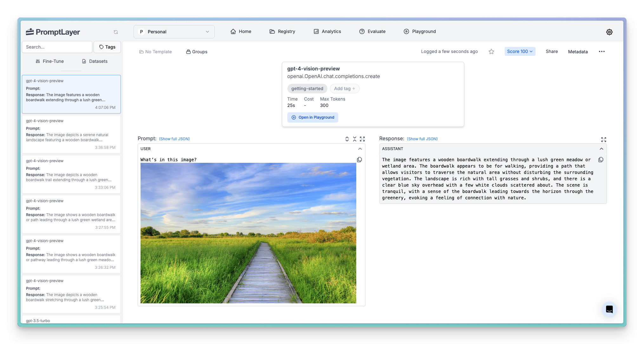Select the request logged at 3:33:06 PM
Screen dimensions: 644x344
(71, 174)
